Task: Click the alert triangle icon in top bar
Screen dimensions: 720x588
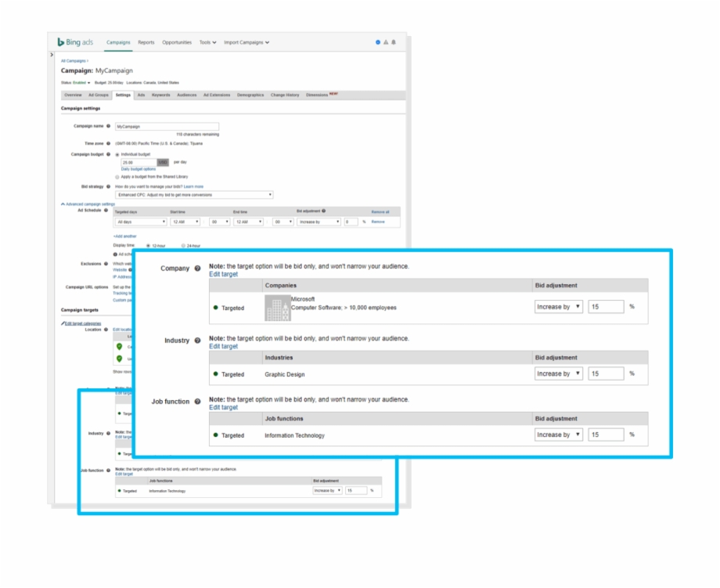Action: coord(386,42)
